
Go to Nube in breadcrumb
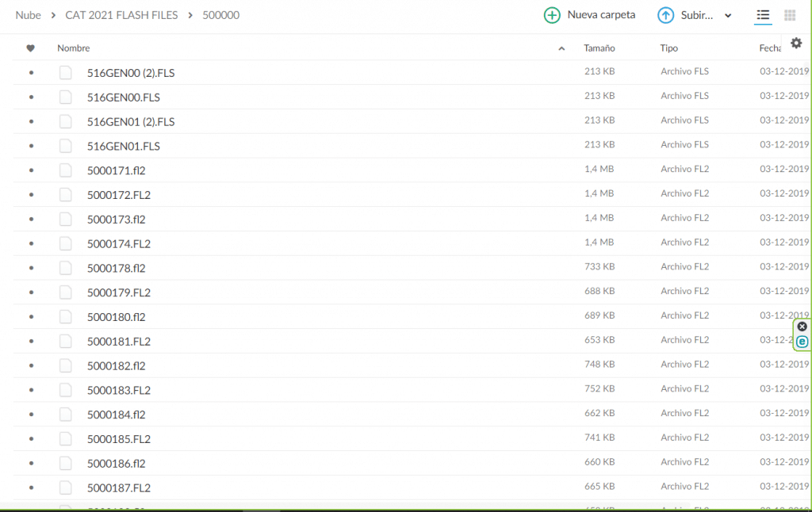28,15
